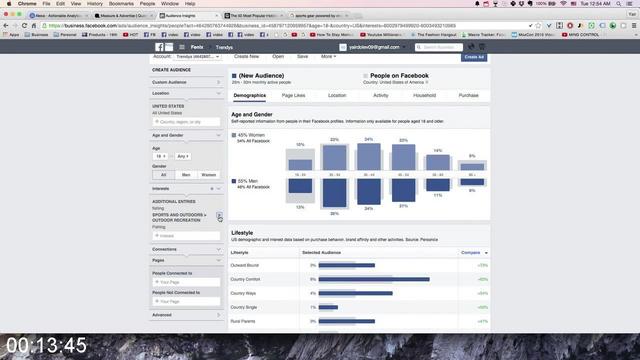Image resolution: width=640 pixels, height=360 pixels.
Task: Open the Apps bookmark shortcut
Action: tap(11, 35)
